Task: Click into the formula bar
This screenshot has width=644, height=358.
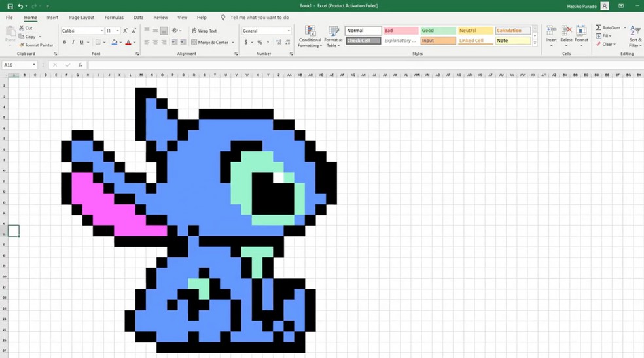Action: click(365, 65)
